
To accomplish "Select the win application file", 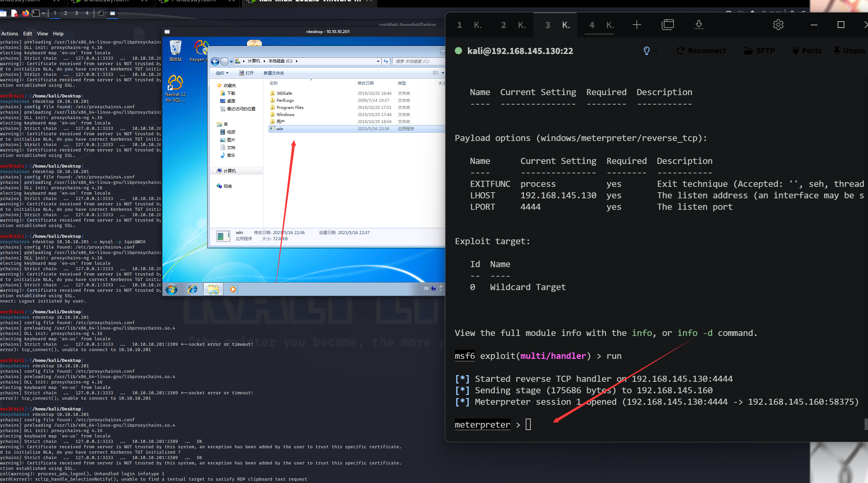I will 356,129.
